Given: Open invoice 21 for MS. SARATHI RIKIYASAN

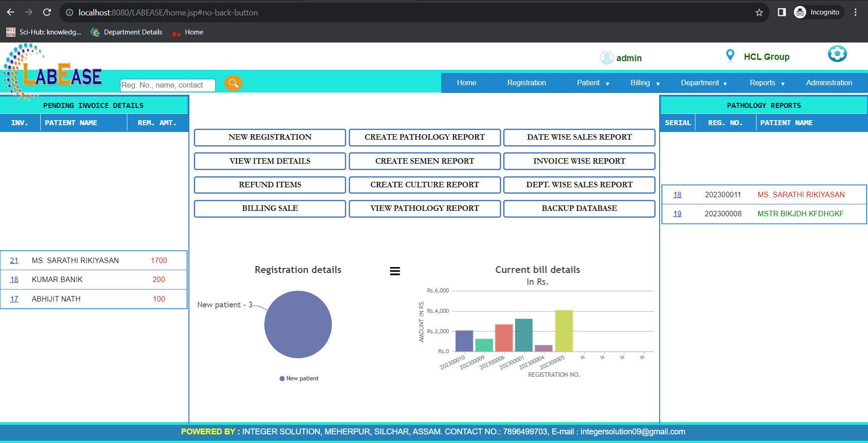Looking at the screenshot, I should click(14, 260).
